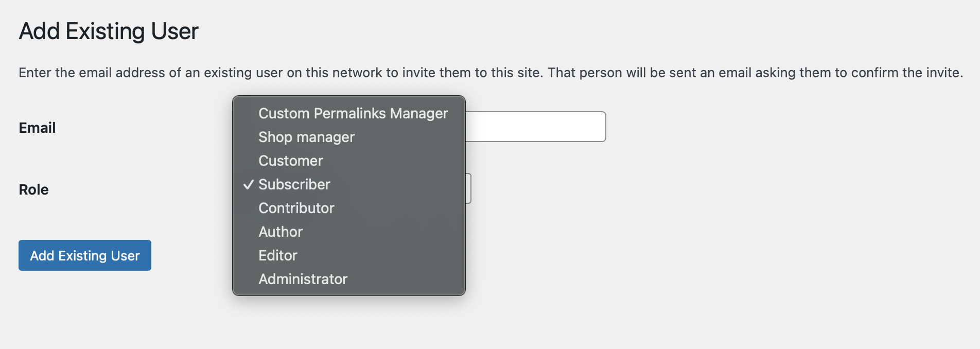Select the currently checked role entry
980x349 pixels.
click(x=294, y=184)
